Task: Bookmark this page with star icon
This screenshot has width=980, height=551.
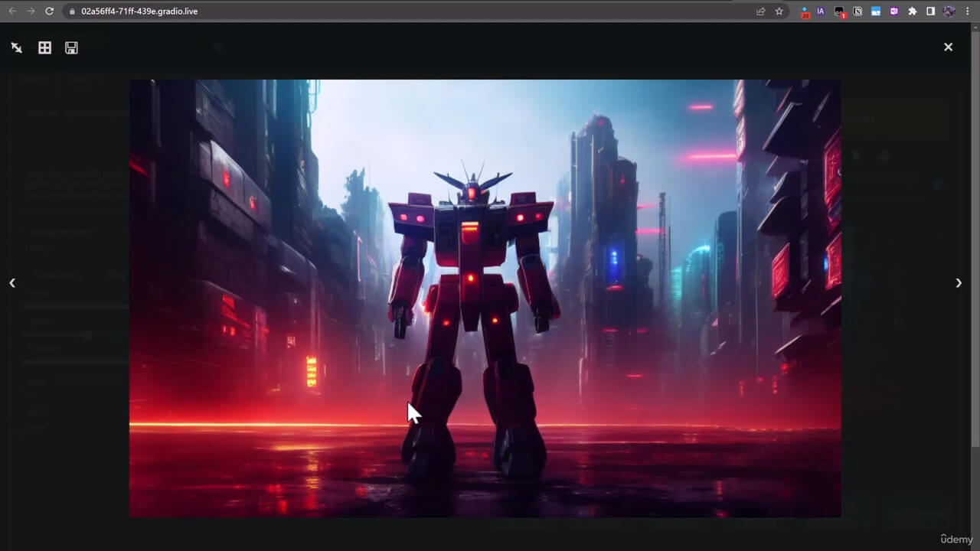Action: point(779,11)
